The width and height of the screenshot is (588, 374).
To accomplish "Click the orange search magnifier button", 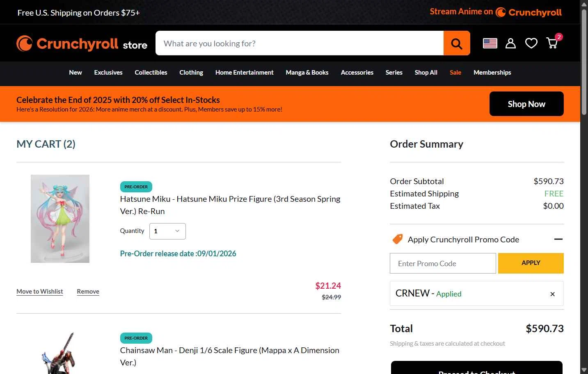I will pos(457,43).
